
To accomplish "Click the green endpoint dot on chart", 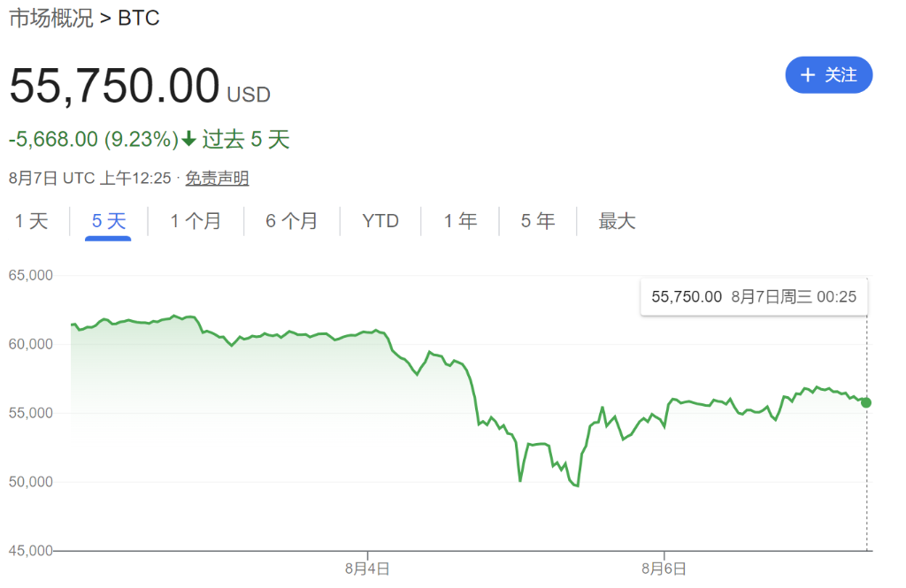I will pos(866,402).
